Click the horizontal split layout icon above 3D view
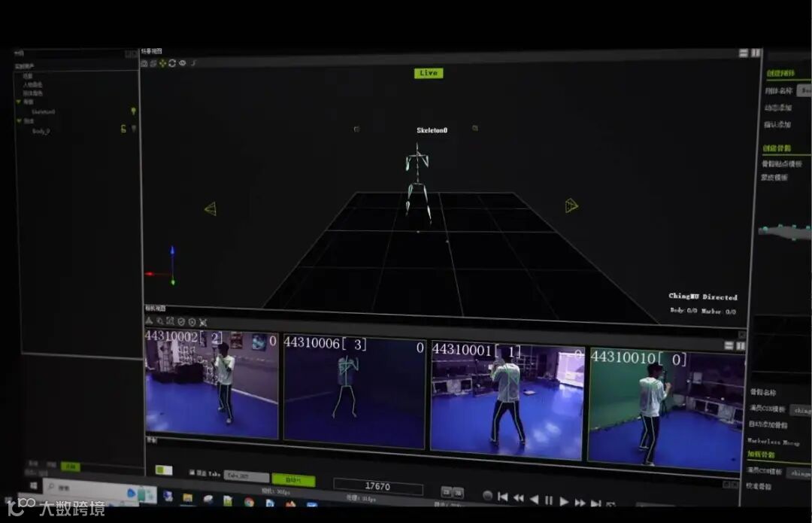812x523 pixels. point(743,53)
